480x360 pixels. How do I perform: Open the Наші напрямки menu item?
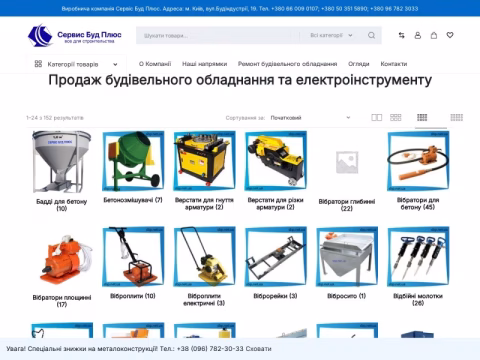click(x=204, y=64)
